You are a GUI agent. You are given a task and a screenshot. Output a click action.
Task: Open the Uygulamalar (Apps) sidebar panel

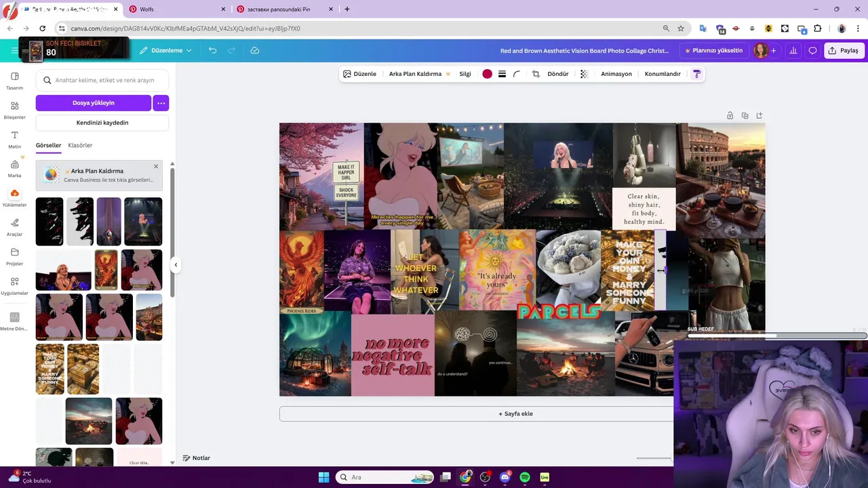(x=14, y=285)
